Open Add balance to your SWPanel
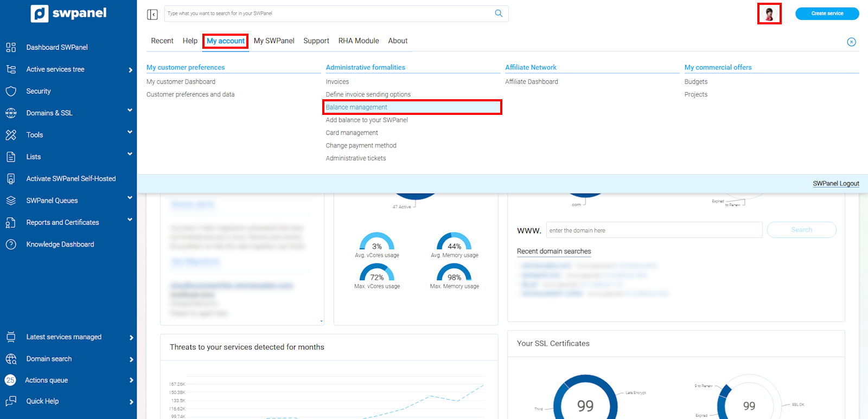This screenshot has height=419, width=868. point(367,120)
